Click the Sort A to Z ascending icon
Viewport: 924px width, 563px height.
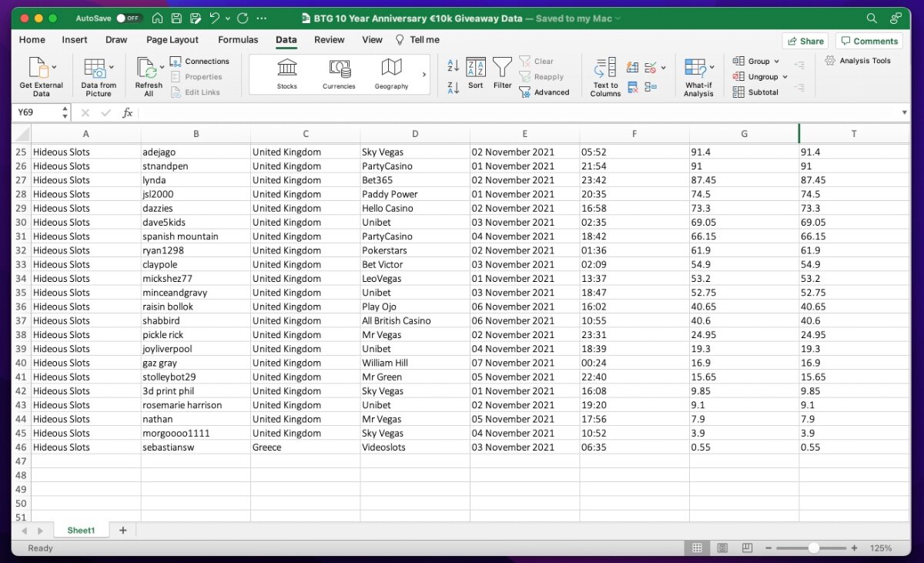(453, 65)
